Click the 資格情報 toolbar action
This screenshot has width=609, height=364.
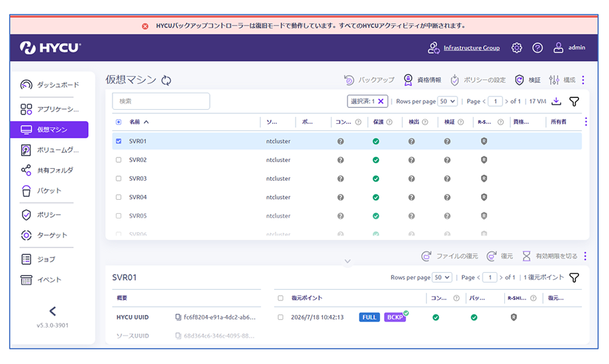pos(422,80)
